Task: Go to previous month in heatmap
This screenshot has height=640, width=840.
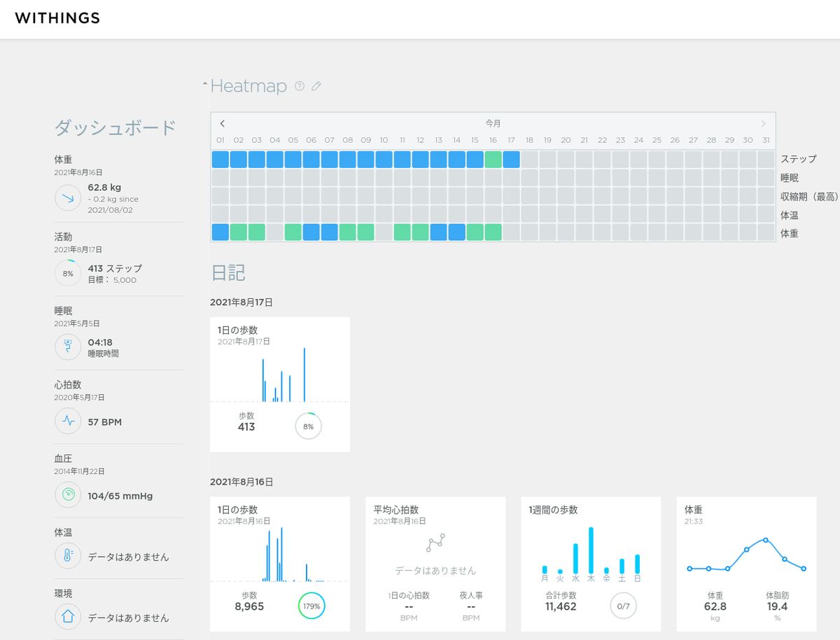Action: [x=223, y=123]
